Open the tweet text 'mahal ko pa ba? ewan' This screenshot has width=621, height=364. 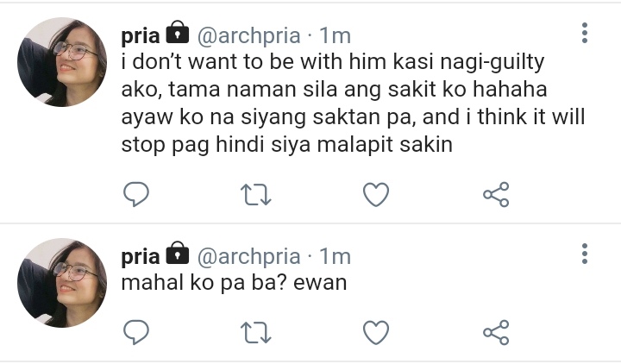click(234, 283)
